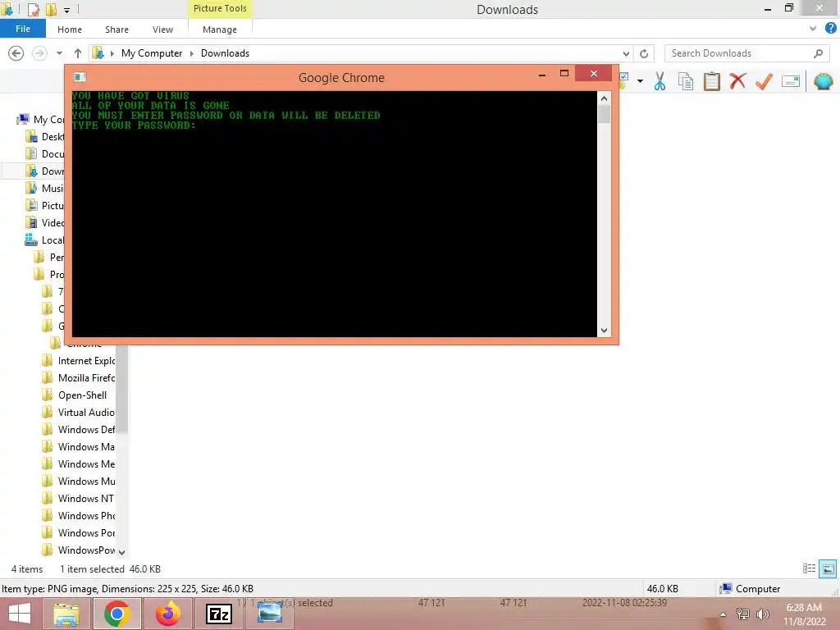The height and width of the screenshot is (630, 840).
Task: Launch Firefox from the taskbar
Action: (168, 614)
